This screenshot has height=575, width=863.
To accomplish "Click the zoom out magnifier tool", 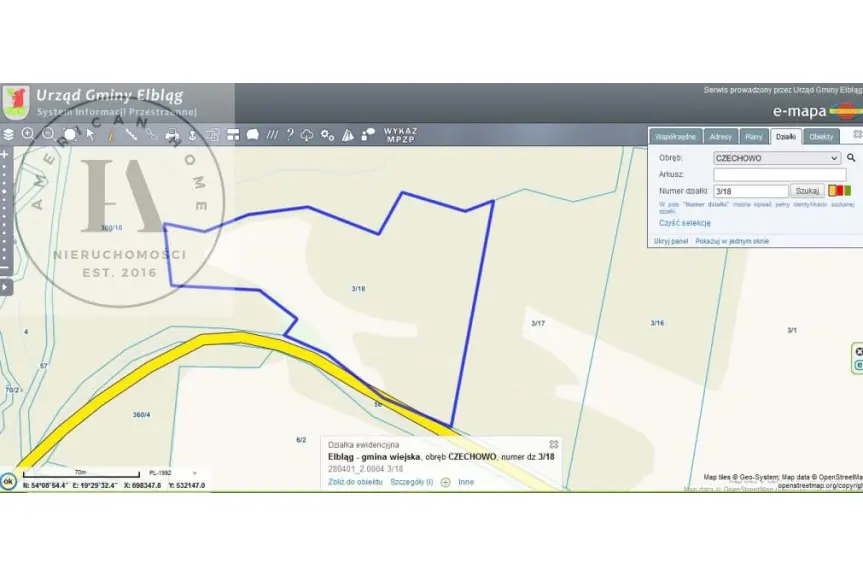I will [x=48, y=134].
